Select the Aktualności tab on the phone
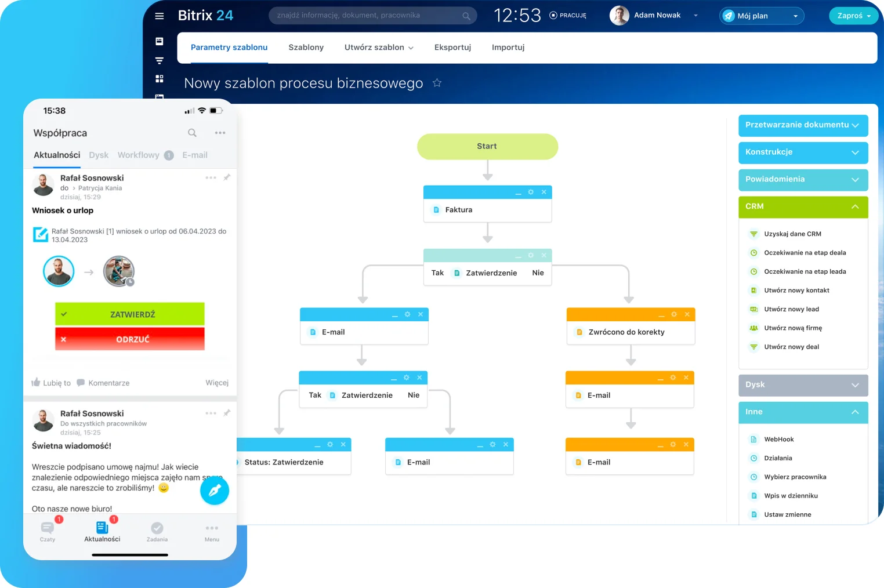The width and height of the screenshot is (884, 588). (56, 155)
